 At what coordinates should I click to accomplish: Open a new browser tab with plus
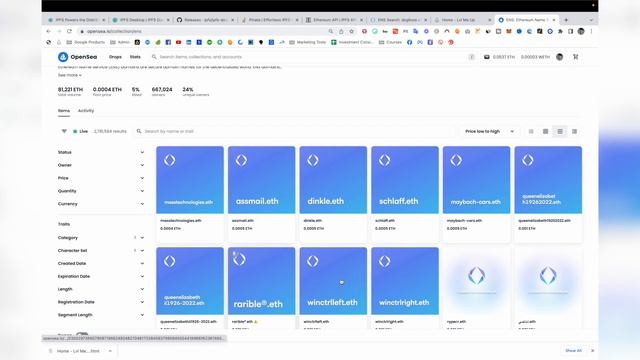(566, 20)
